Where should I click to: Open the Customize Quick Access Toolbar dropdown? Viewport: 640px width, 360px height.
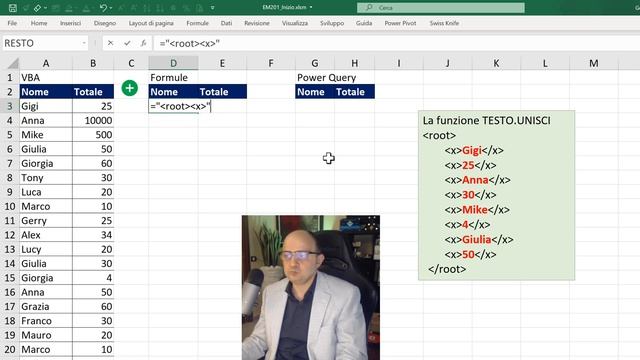pyautogui.click(x=213, y=8)
